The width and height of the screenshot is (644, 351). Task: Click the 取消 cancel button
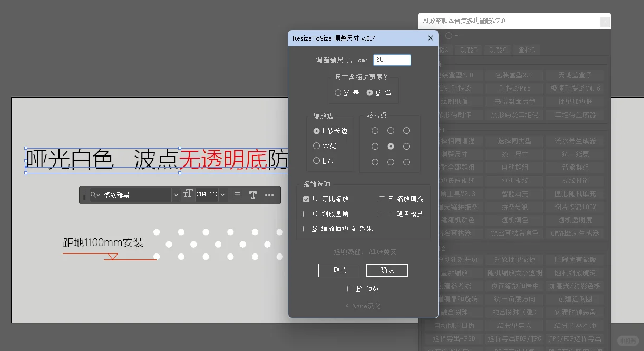click(339, 270)
